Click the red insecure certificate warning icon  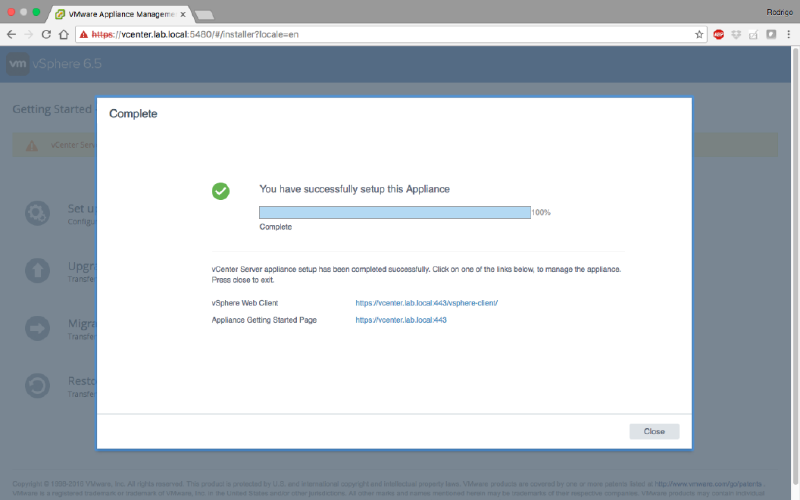tap(84, 34)
